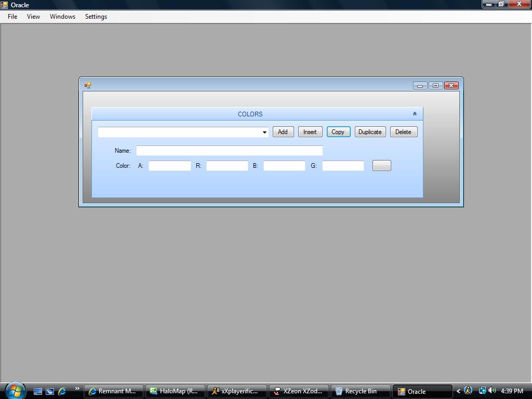Delete the selected color entry
Image resolution: width=532 pixels, height=399 pixels.
403,132
